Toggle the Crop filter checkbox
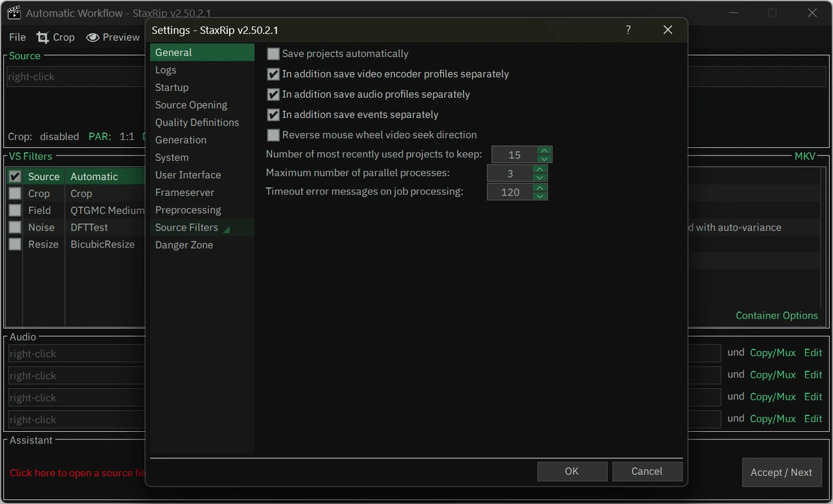This screenshot has width=833, height=504. pos(15,194)
